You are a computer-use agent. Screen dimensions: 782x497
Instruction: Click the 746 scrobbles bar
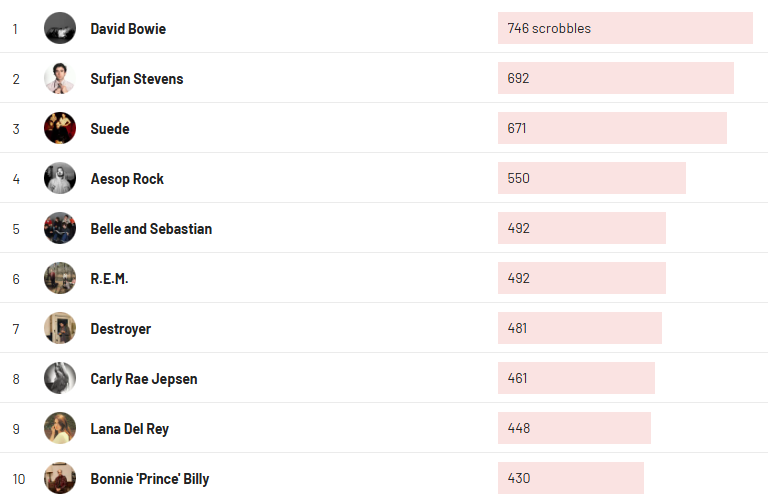625,28
